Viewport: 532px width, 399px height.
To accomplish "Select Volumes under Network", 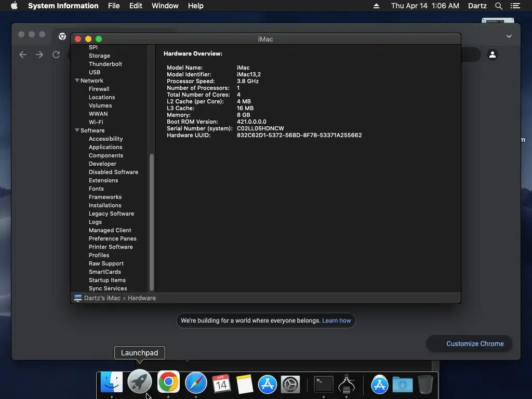I will tap(100, 105).
